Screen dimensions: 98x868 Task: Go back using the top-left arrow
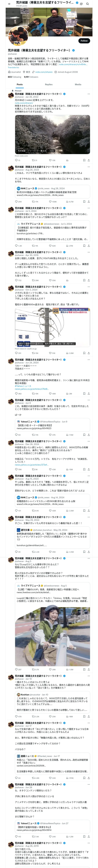pos(9,4)
